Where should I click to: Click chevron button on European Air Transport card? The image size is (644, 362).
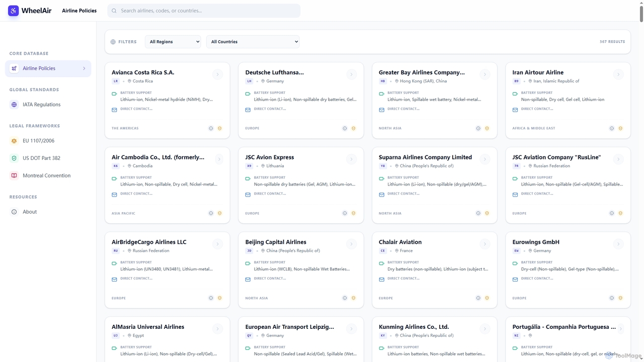pyautogui.click(x=351, y=329)
